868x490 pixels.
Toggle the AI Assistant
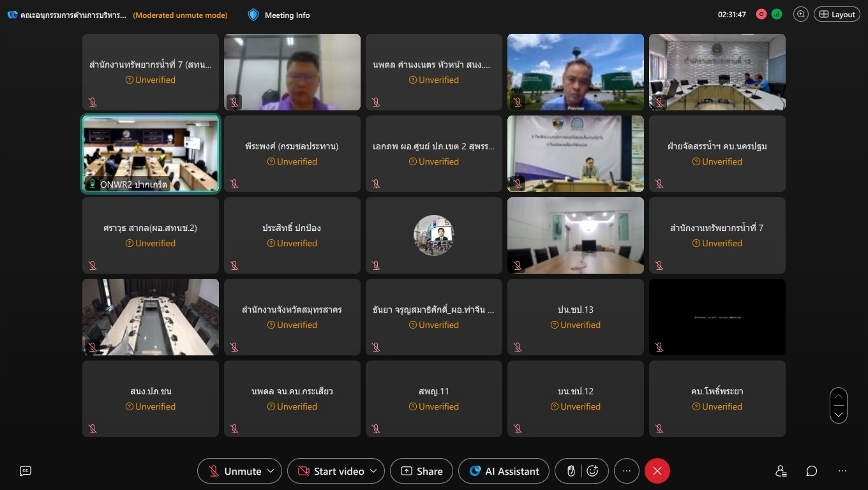pyautogui.click(x=504, y=471)
